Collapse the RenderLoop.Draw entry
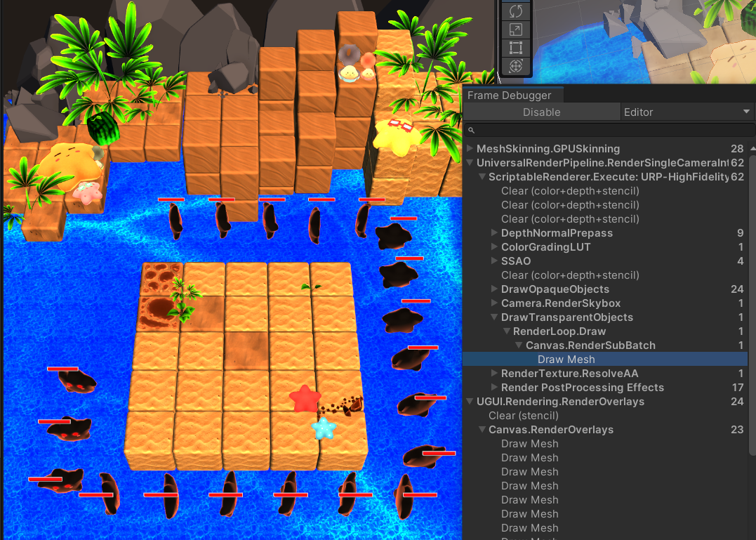 [x=506, y=331]
